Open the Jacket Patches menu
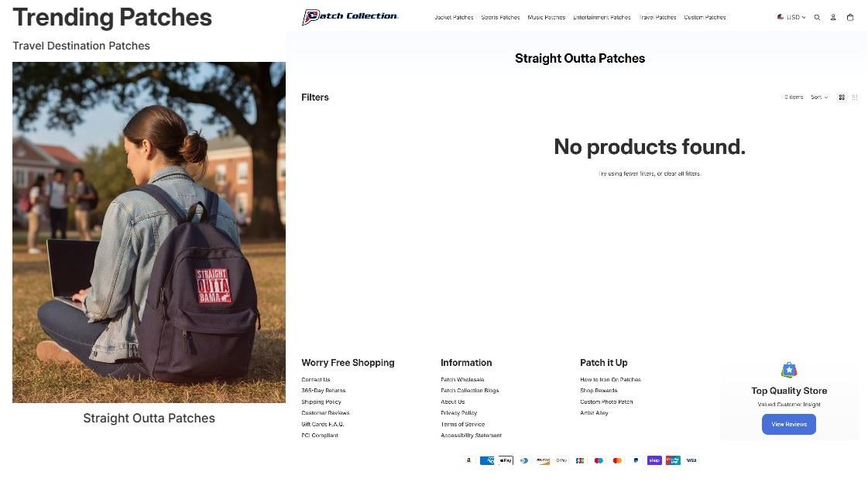The width and height of the screenshot is (868, 482). click(x=454, y=18)
